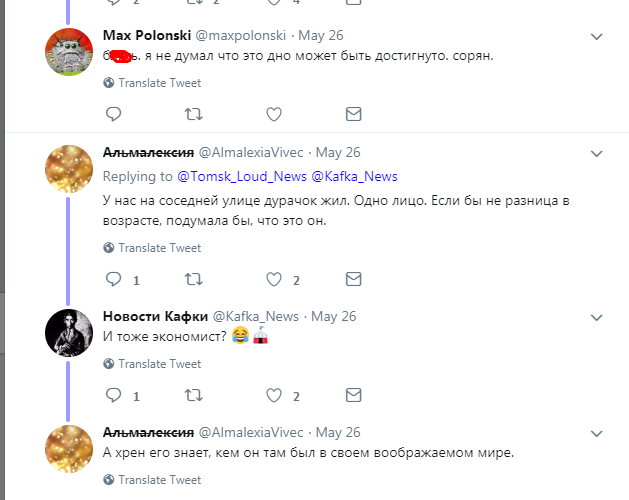
Task: Like Альмалексия's tweet with 2 likes
Action: (274, 279)
